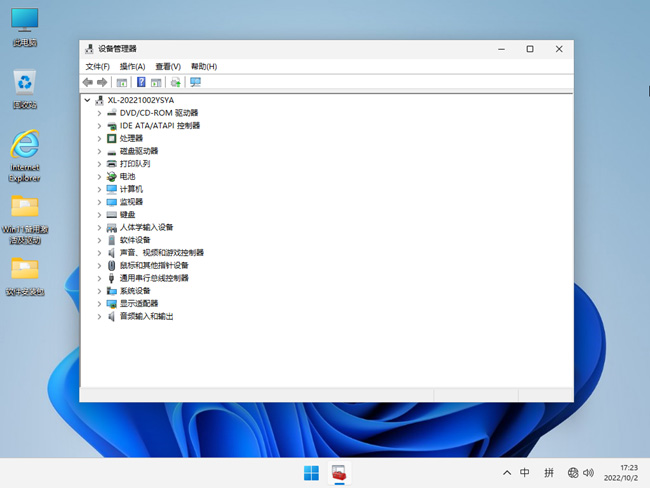650x488 pixels.
Task: Click the IDE ATA/ATAPI 控制器 device icon
Action: (112, 126)
